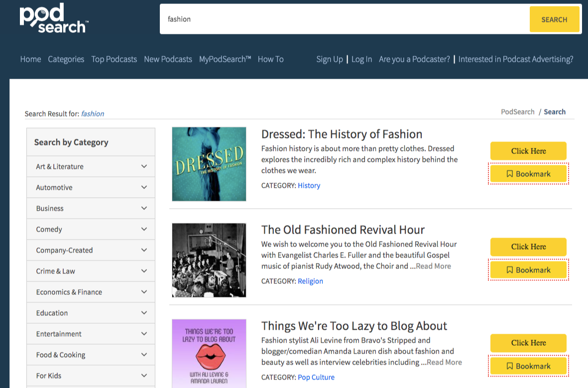Click the Religion category link
This screenshot has height=388, width=588.
click(310, 281)
